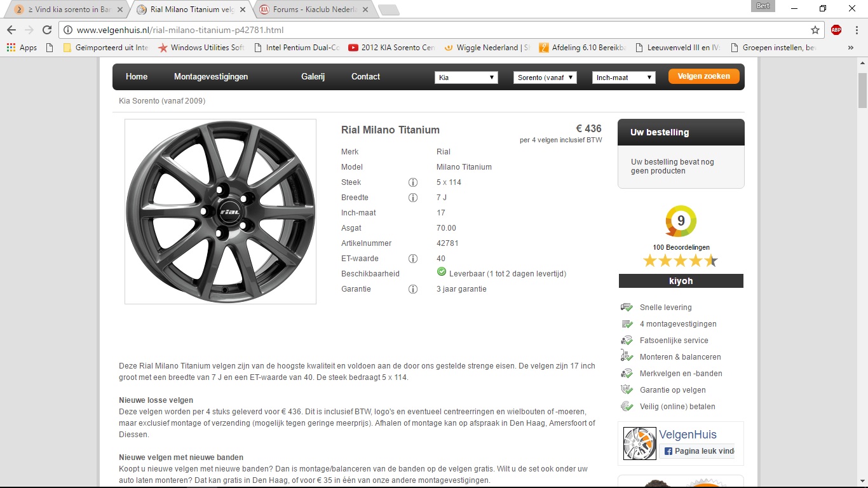
Task: Click the Rial Milano wheel product image
Action: pos(220,212)
